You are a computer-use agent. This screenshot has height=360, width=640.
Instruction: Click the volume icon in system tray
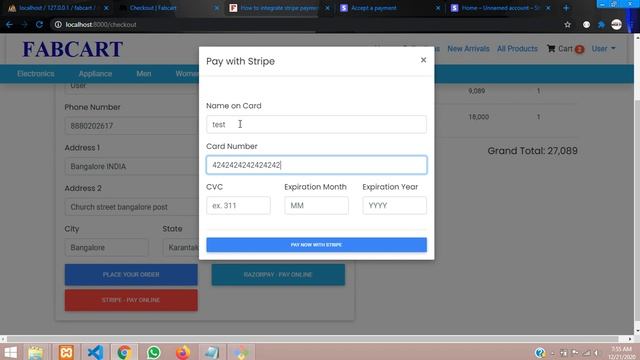[596, 353]
